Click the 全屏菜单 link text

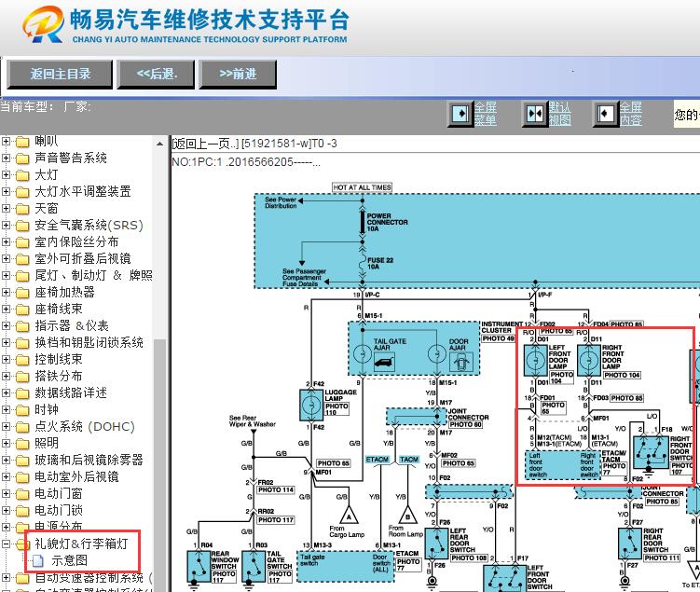(x=485, y=114)
